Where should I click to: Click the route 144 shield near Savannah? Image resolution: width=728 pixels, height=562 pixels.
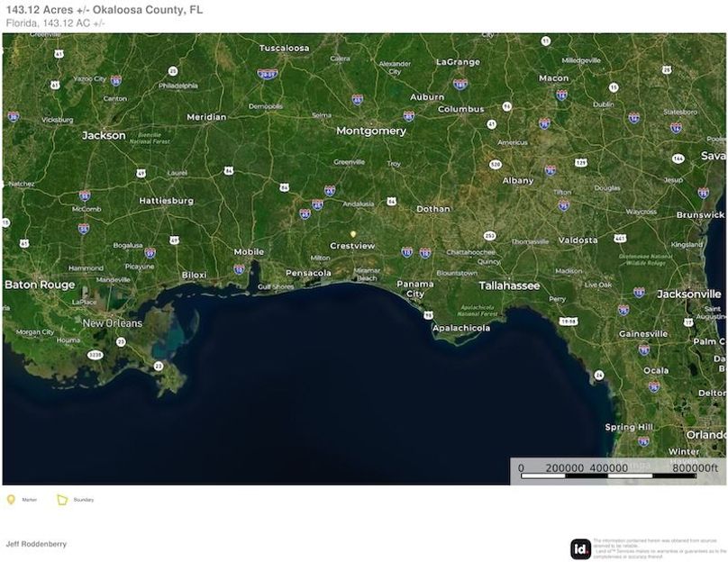pos(678,159)
